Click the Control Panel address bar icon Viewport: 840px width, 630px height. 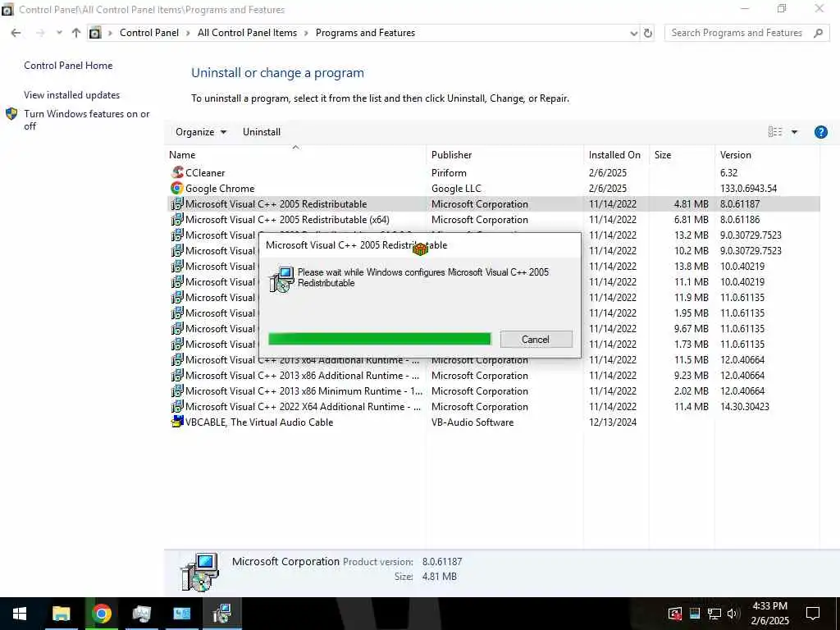tap(95, 33)
